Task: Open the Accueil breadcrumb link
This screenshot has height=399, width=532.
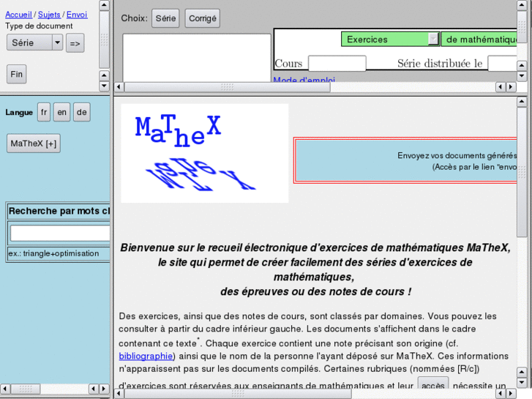Action: [x=19, y=15]
